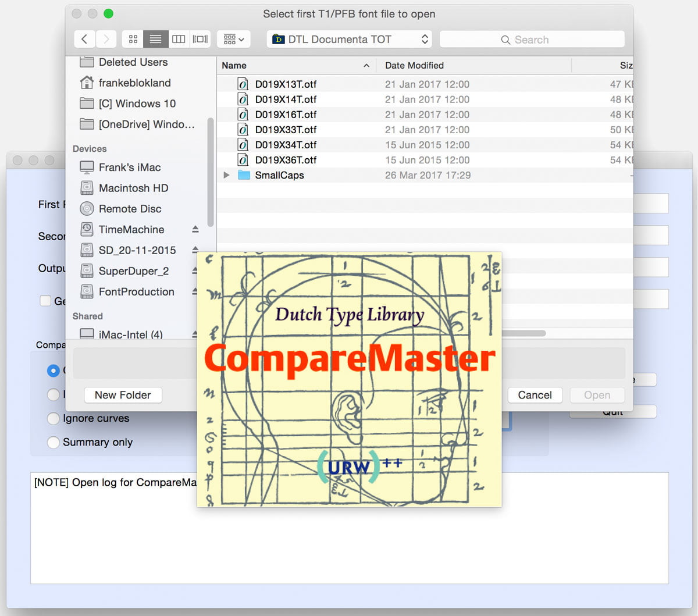Click the Shared sidebar heading

point(87,316)
